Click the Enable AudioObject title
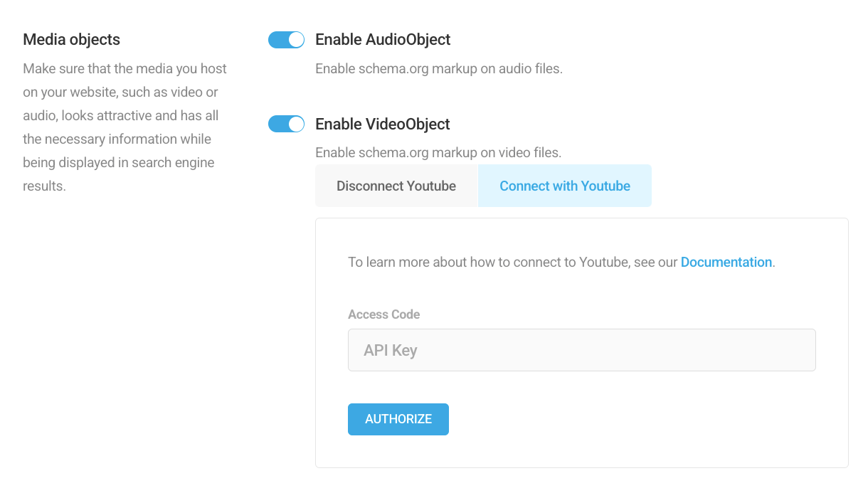868x493 pixels. 383,40
